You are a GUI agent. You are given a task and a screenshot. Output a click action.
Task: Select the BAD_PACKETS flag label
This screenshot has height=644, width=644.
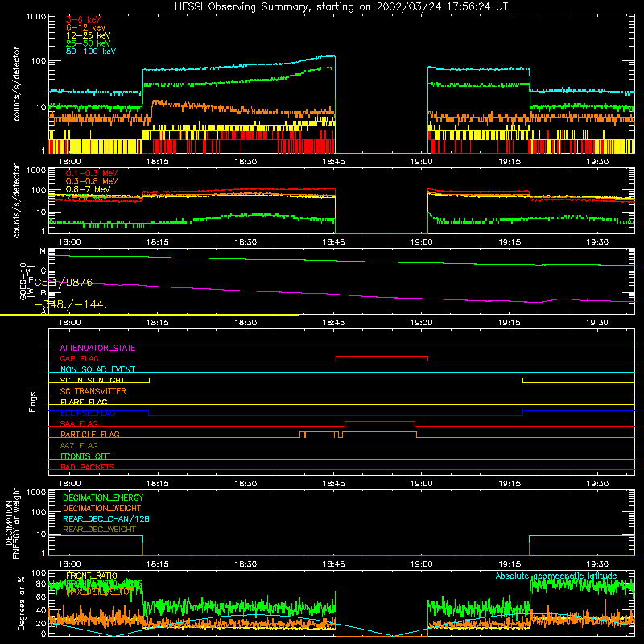[88, 467]
